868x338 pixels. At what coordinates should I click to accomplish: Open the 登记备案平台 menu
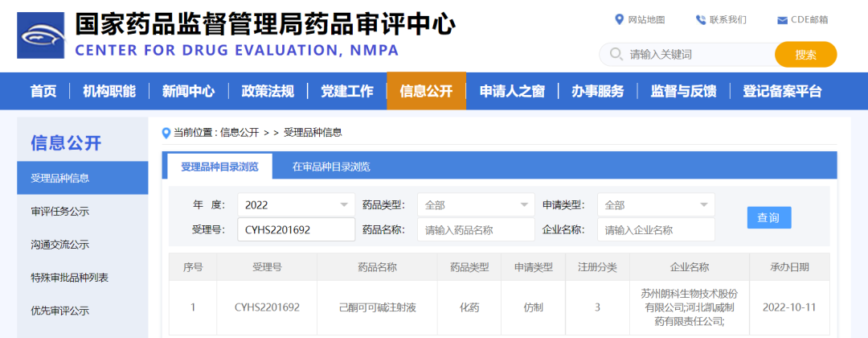[x=782, y=92]
